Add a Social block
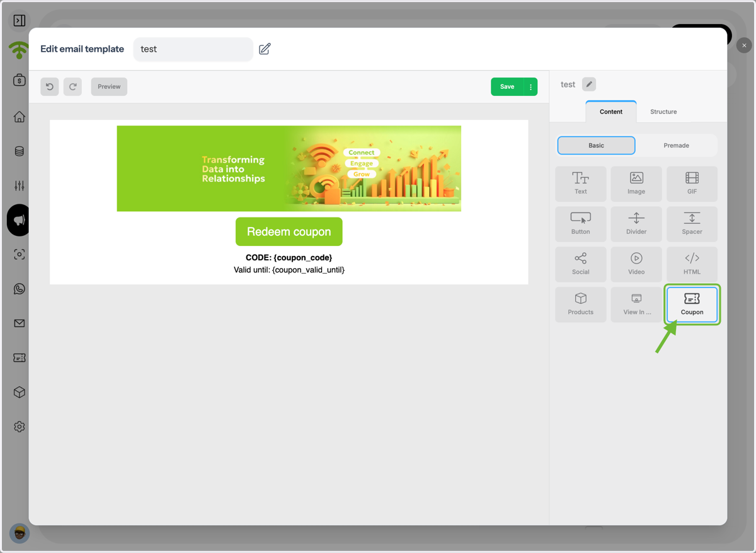The width and height of the screenshot is (756, 553). tap(580, 264)
